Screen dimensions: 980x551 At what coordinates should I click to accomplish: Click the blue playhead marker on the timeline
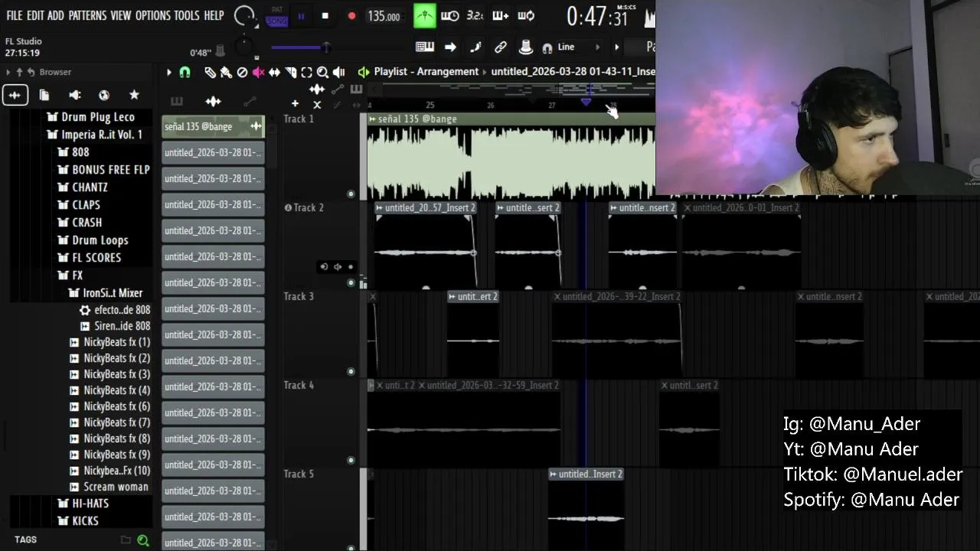(586, 102)
